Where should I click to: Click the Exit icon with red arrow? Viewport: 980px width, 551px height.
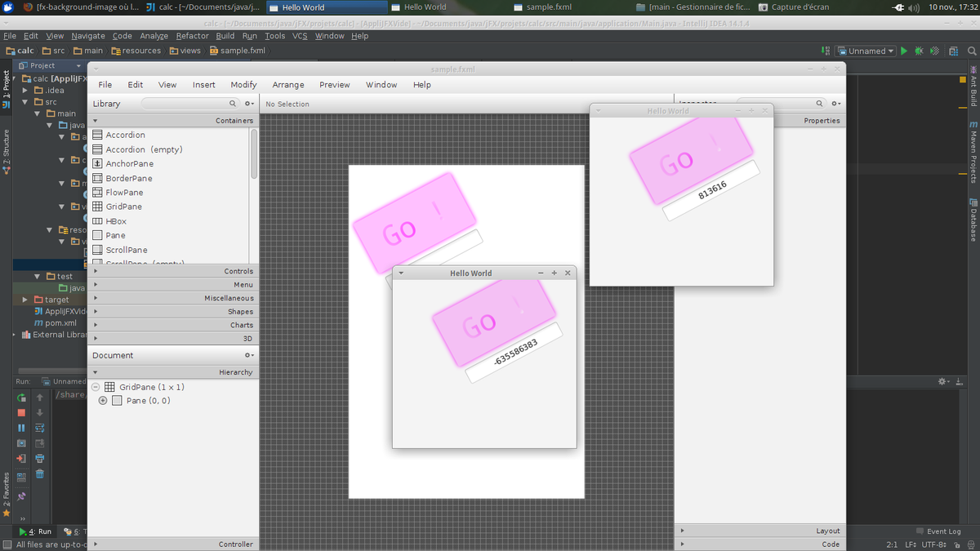[x=22, y=459]
